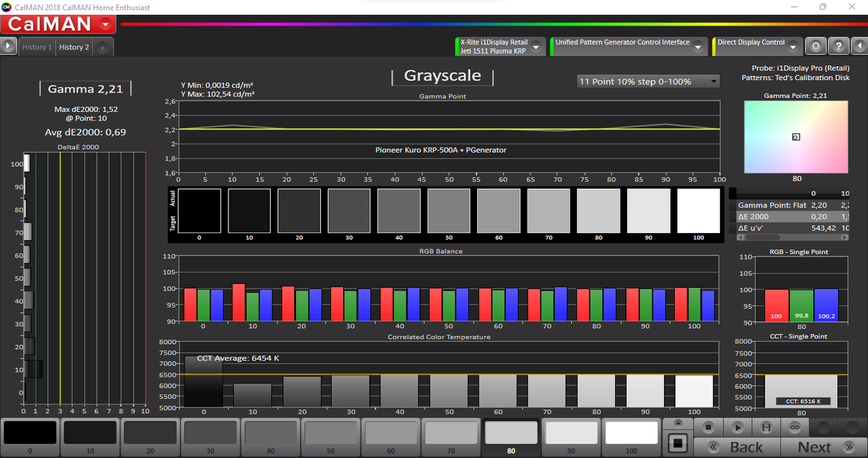Screen dimensions: 868x458
Task: Click the up arrow above pattern icon
Action: pyautogui.click(x=678, y=424)
